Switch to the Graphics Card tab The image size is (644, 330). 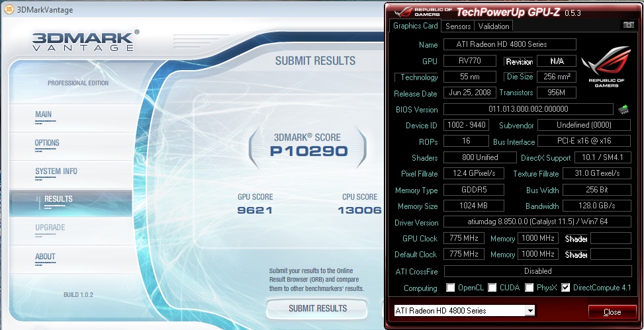coord(415,26)
